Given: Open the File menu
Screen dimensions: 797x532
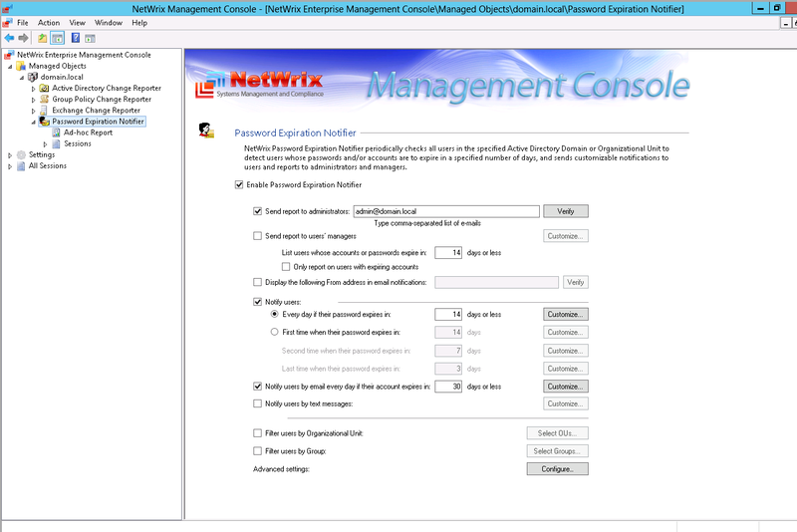Looking at the screenshot, I should [23, 23].
